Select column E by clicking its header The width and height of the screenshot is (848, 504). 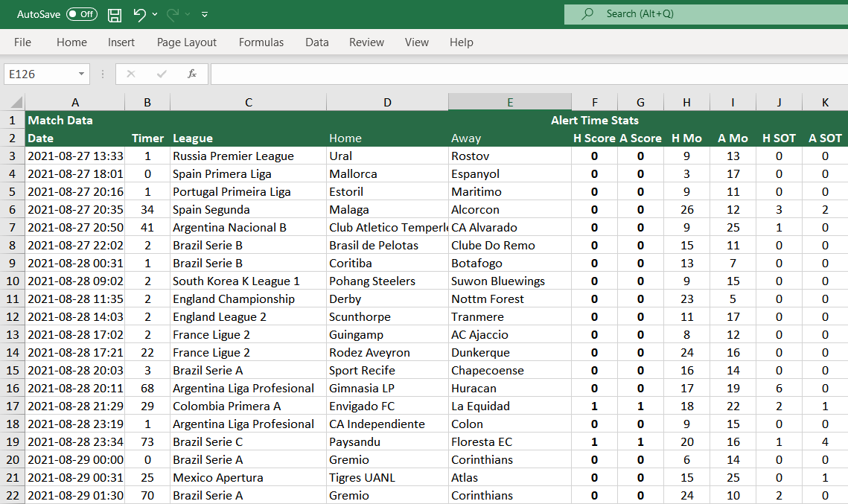pyautogui.click(x=509, y=101)
